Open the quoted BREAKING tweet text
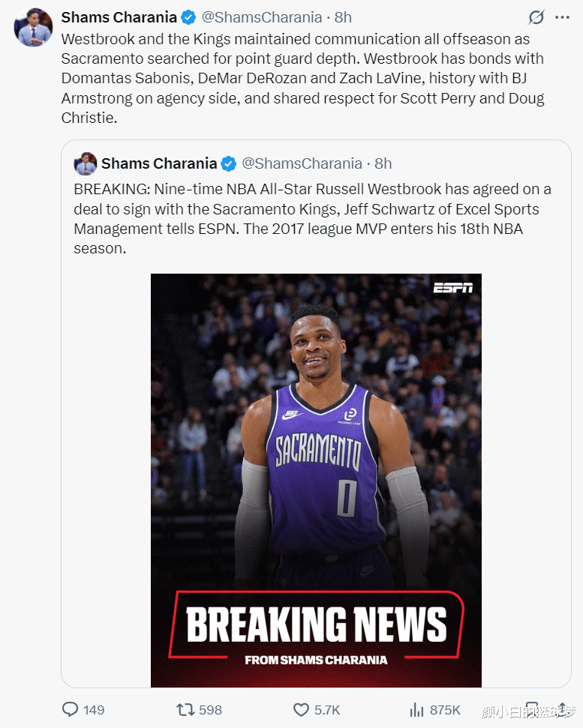 [x=312, y=219]
